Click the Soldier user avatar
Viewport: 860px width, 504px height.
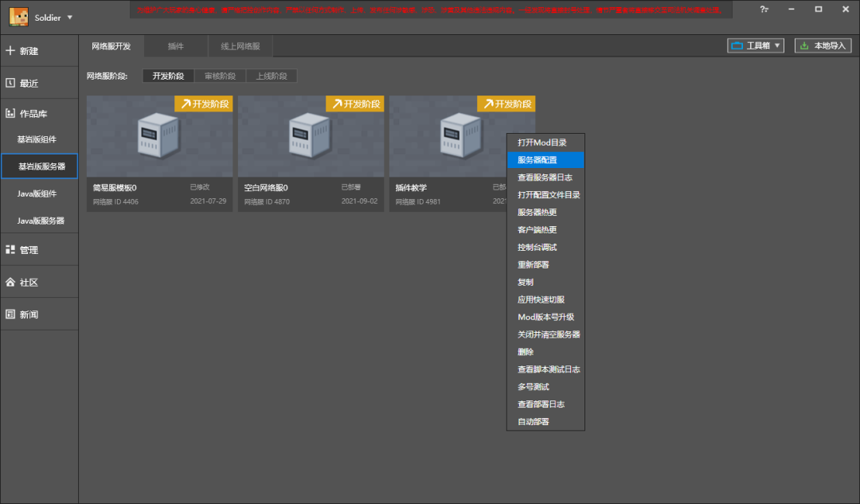coord(18,17)
